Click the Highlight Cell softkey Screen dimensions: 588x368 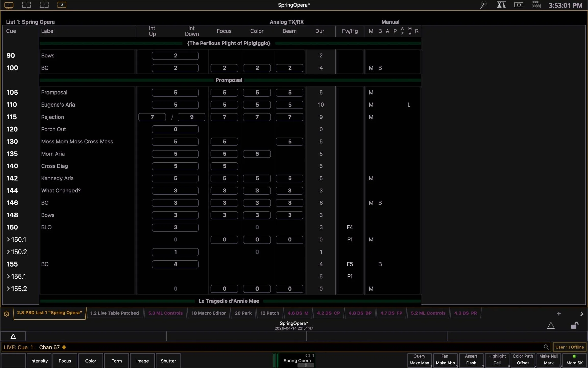tap(497, 360)
